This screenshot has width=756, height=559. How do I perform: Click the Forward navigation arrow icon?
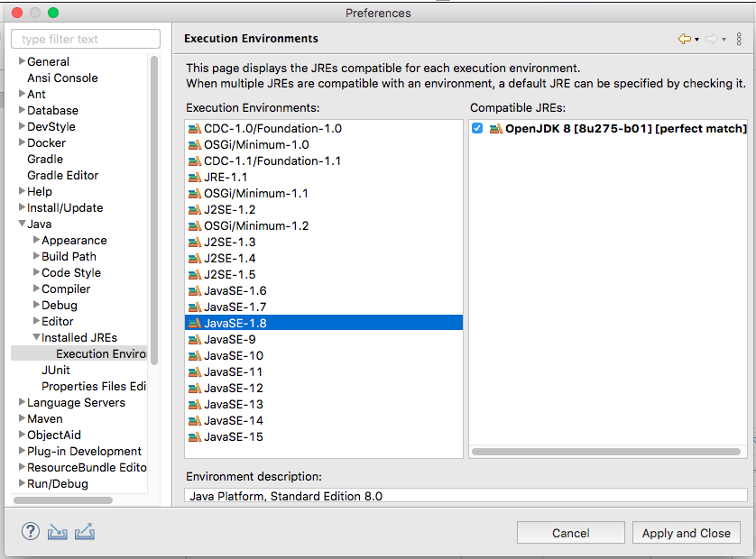point(711,39)
